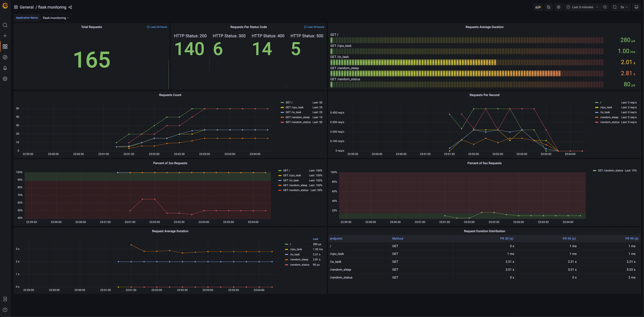Go to General folder breadcrumb

27,7
